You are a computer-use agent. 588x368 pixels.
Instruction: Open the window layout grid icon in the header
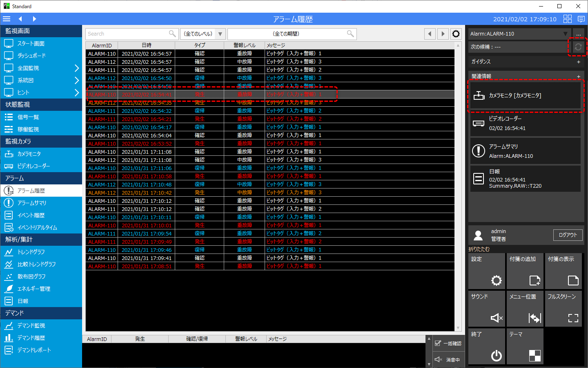pyautogui.click(x=567, y=19)
